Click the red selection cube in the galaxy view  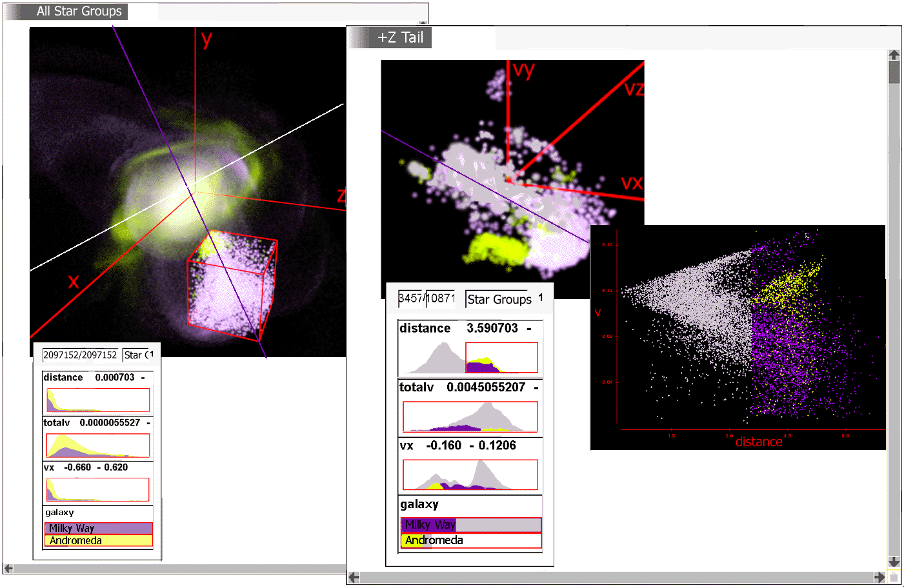click(232, 287)
